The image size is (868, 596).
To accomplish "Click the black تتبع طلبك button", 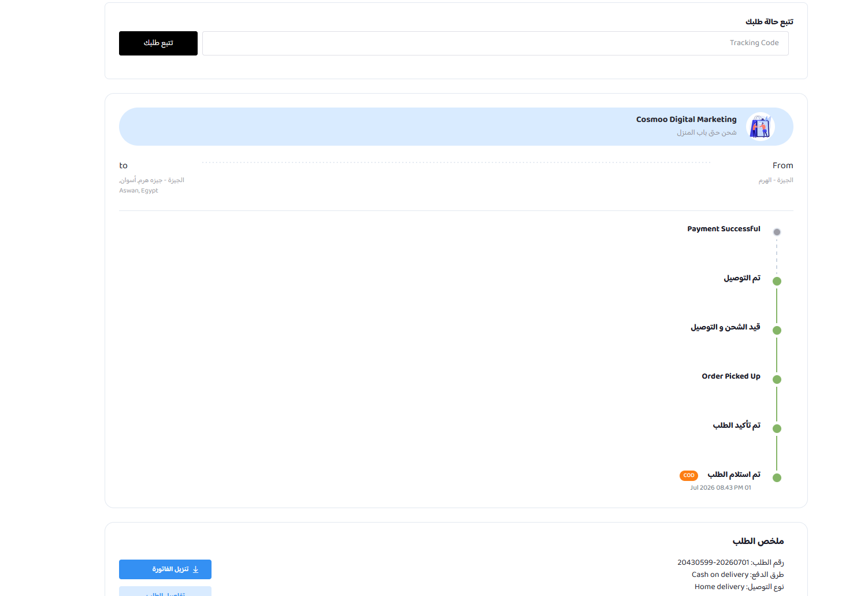I will (x=158, y=43).
